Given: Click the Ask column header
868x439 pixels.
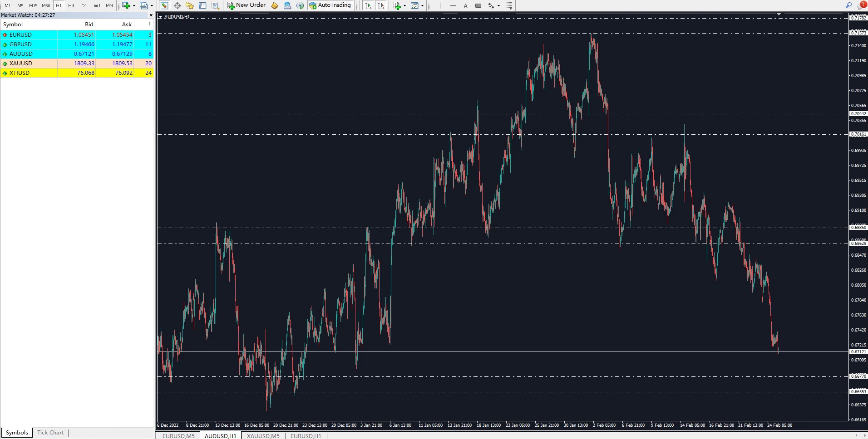Looking at the screenshot, I should pos(115,24).
